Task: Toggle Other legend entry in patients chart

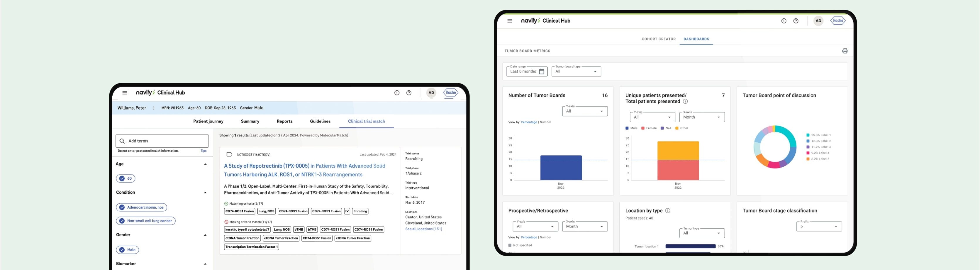Action: [682, 128]
